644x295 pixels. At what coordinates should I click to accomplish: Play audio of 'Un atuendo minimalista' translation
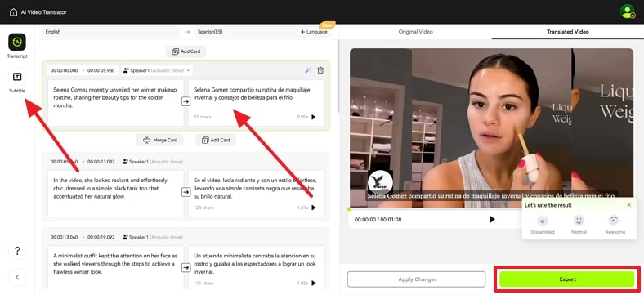coord(314,283)
